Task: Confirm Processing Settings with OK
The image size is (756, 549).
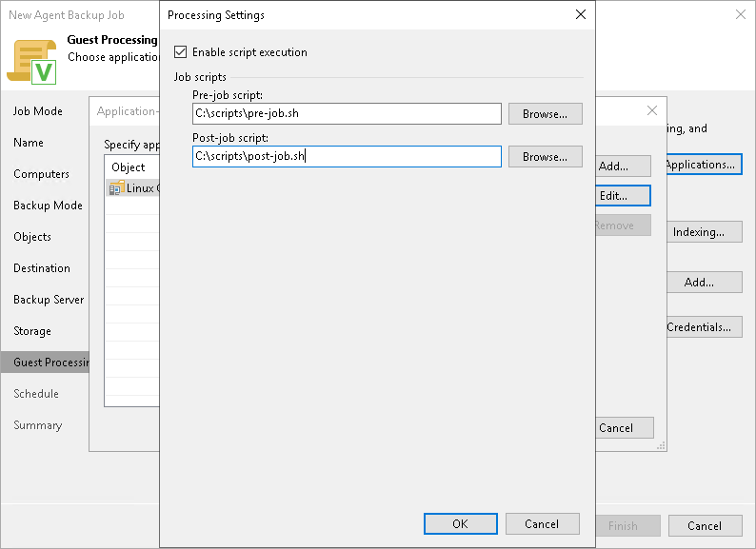Action: point(461,524)
